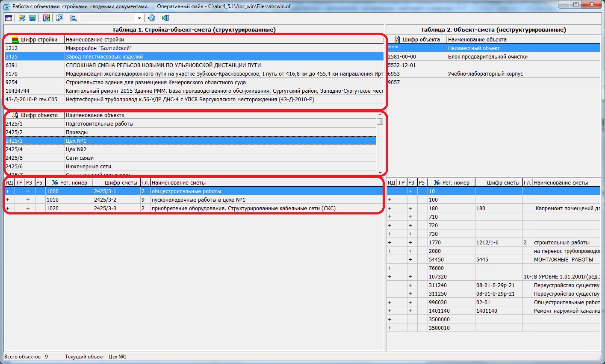Select the estimate "пусконаладочные работы в цехе №1"
Viewport: 605px width, 364px height.
[194, 200]
